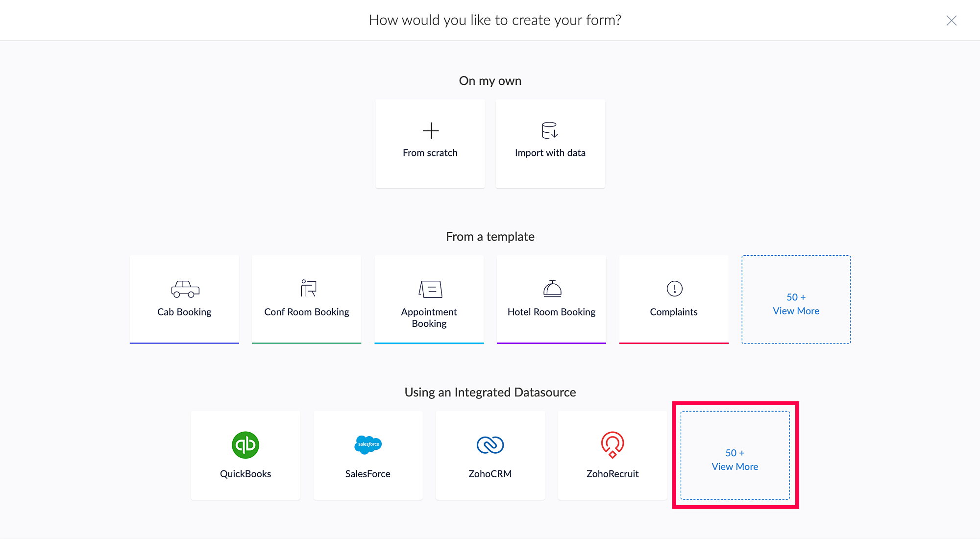
Task: Click the From scratch label
Action: point(430,153)
